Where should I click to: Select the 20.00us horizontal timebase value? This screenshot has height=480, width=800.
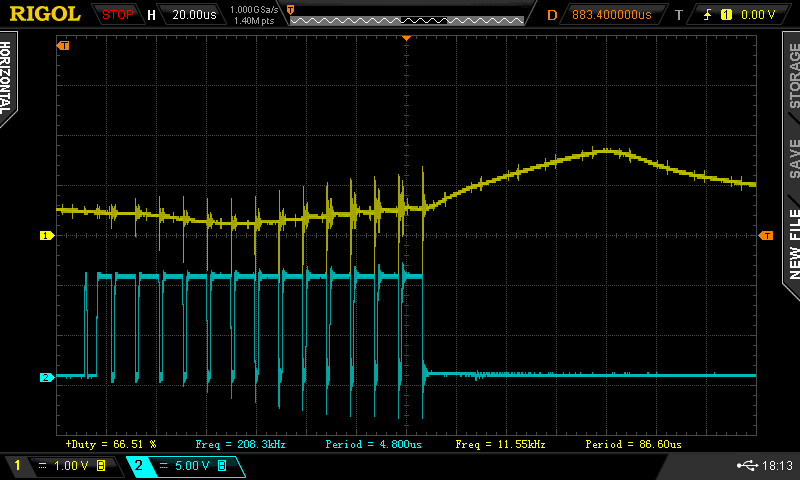[x=196, y=15]
